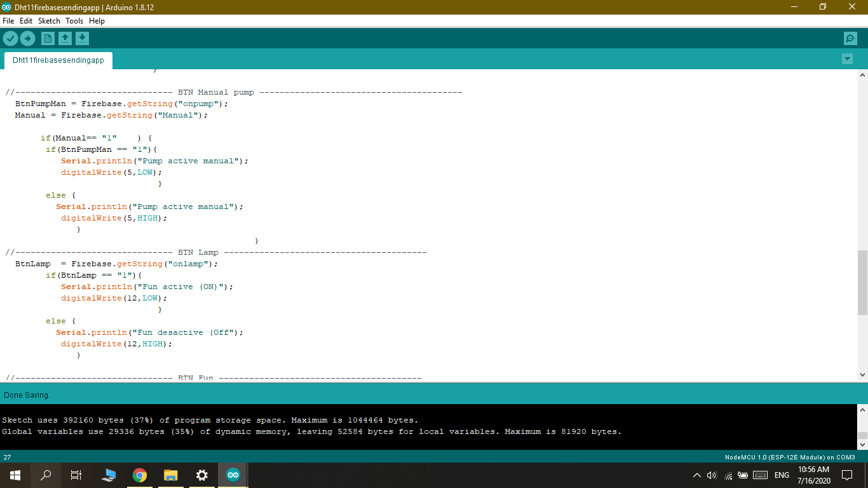The height and width of the screenshot is (488, 868).
Task: Open the Tools menu
Action: tap(74, 21)
